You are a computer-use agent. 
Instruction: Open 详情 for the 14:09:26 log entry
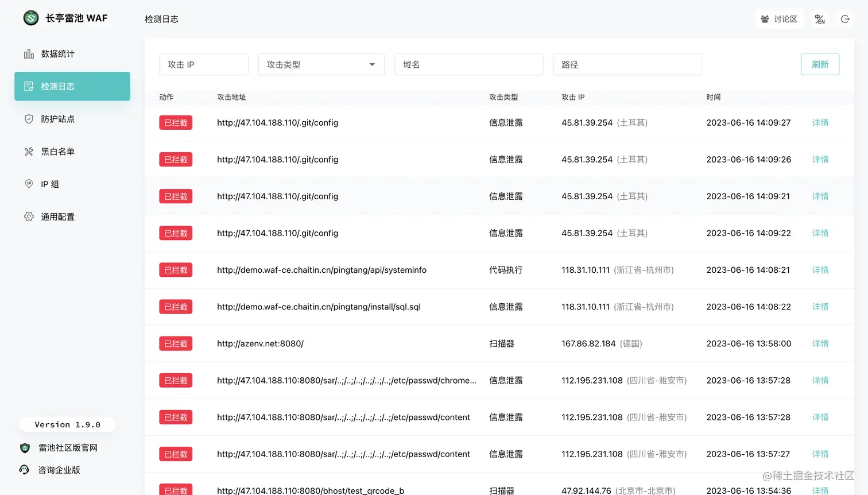click(820, 160)
